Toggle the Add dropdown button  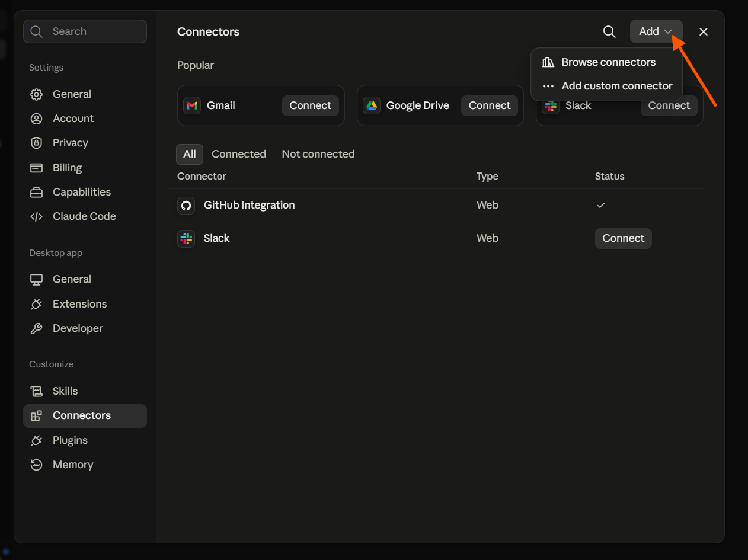click(656, 31)
